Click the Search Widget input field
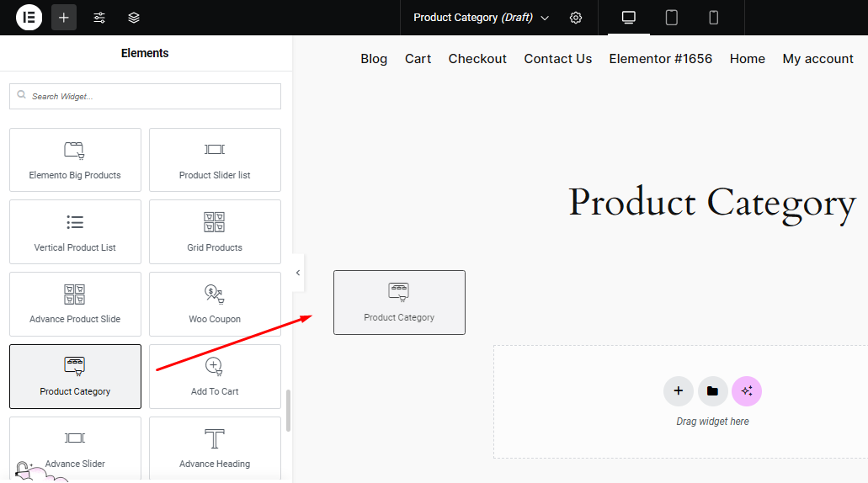Image resolution: width=868 pixels, height=483 pixels. pos(145,96)
